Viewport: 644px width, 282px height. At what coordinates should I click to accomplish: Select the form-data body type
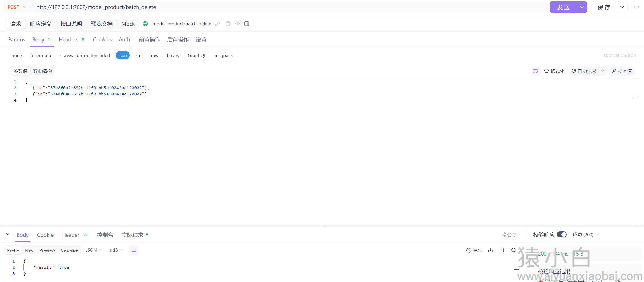point(41,56)
